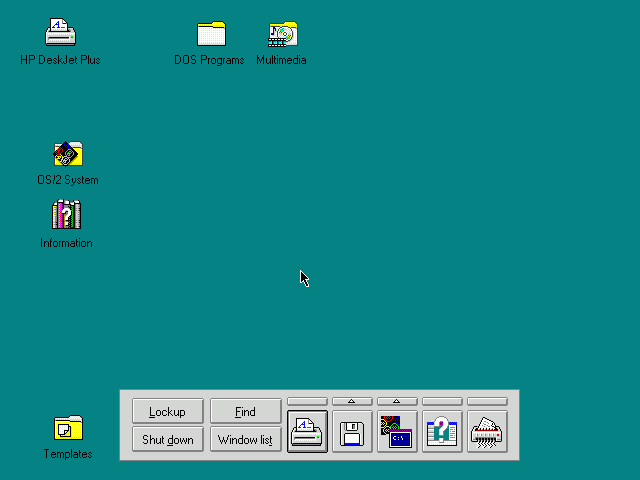Click the Lockup button

click(168, 411)
